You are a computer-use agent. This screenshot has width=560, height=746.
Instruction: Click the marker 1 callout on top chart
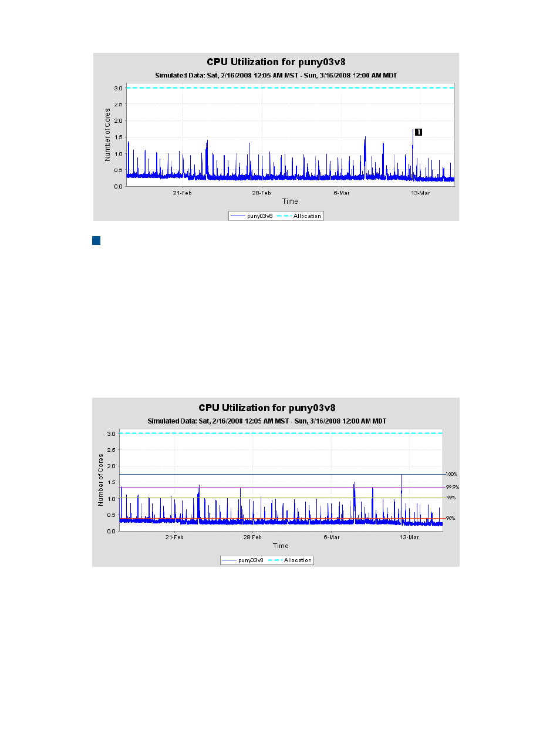[419, 132]
